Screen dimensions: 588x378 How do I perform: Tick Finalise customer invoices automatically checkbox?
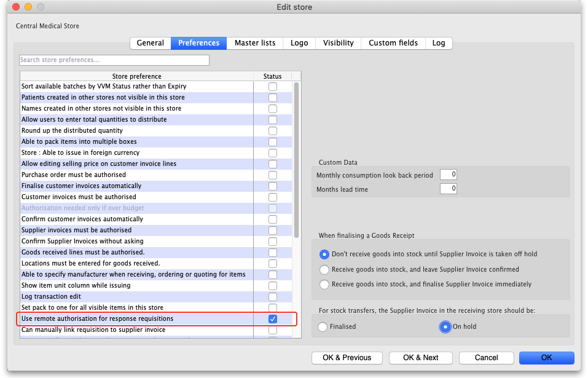click(x=273, y=186)
